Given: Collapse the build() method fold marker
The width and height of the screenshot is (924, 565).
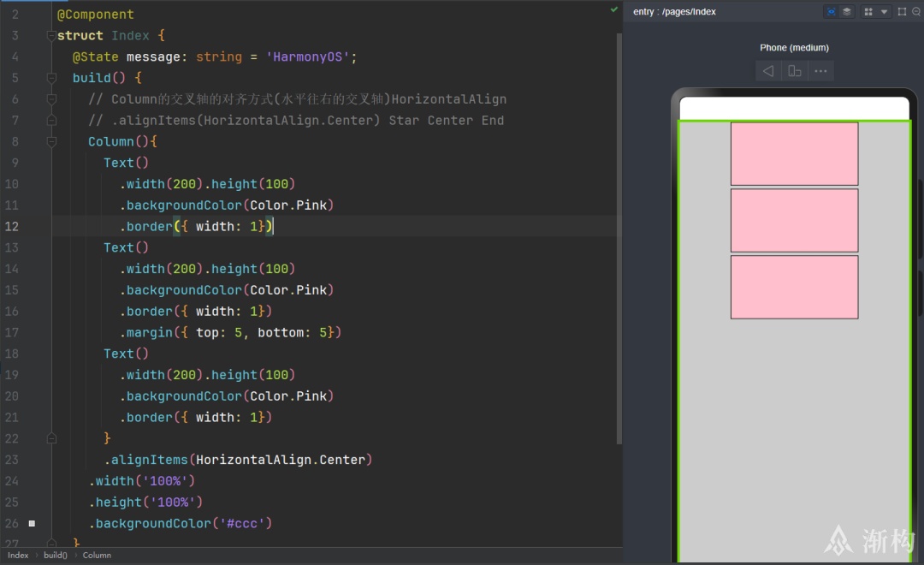Looking at the screenshot, I should click(x=51, y=78).
